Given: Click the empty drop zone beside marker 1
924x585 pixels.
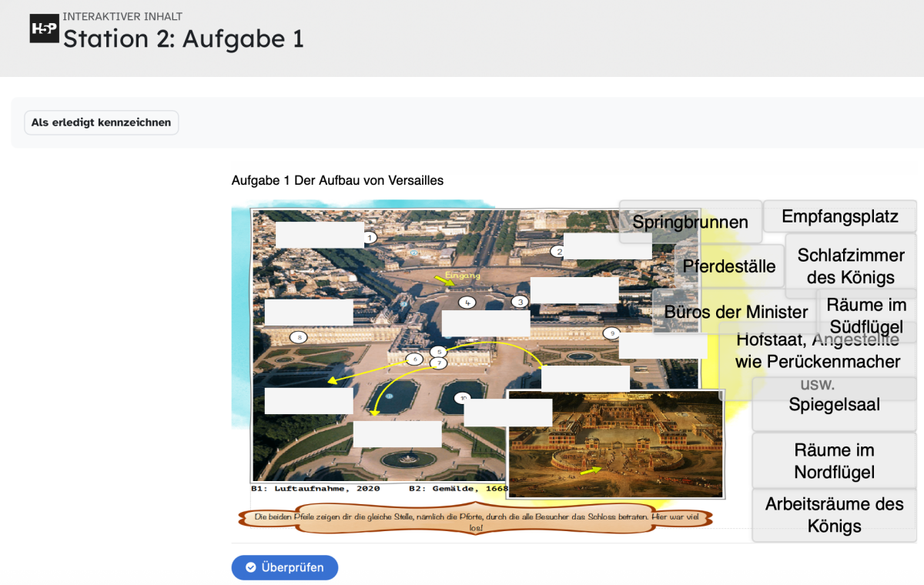Looking at the screenshot, I should [x=320, y=235].
